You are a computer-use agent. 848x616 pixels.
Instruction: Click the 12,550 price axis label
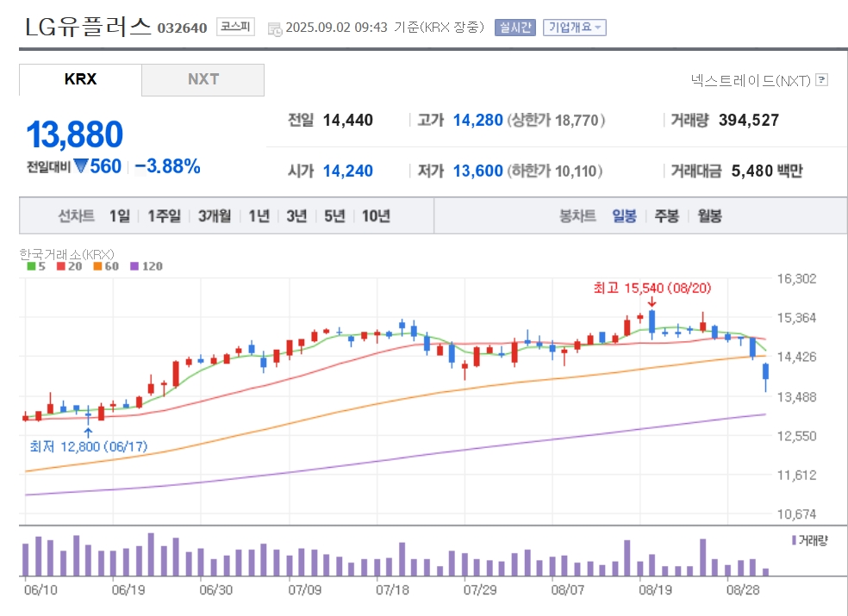pyautogui.click(x=796, y=436)
